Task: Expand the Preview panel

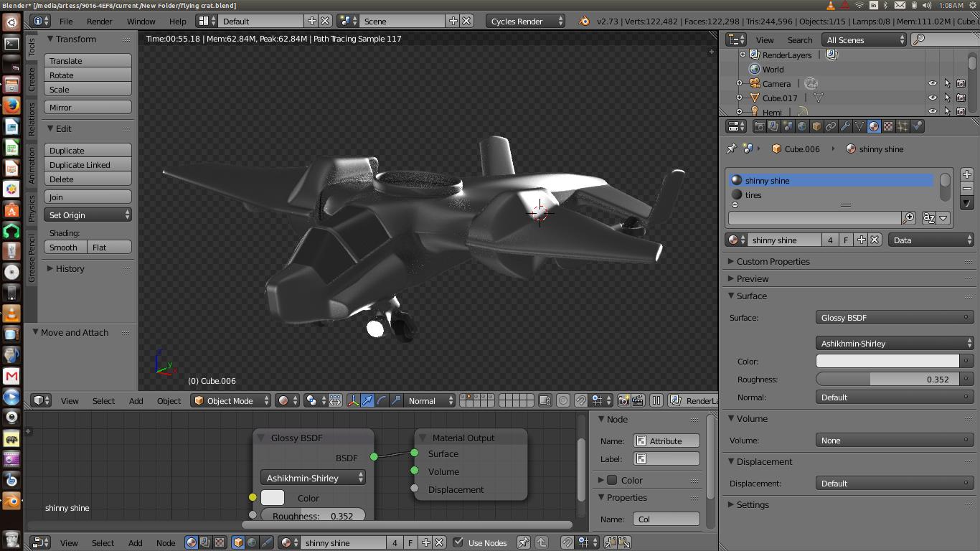Action: click(752, 278)
